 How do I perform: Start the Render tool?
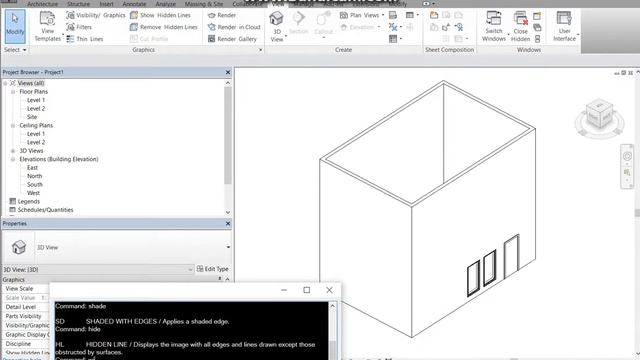pyautogui.click(x=222, y=15)
